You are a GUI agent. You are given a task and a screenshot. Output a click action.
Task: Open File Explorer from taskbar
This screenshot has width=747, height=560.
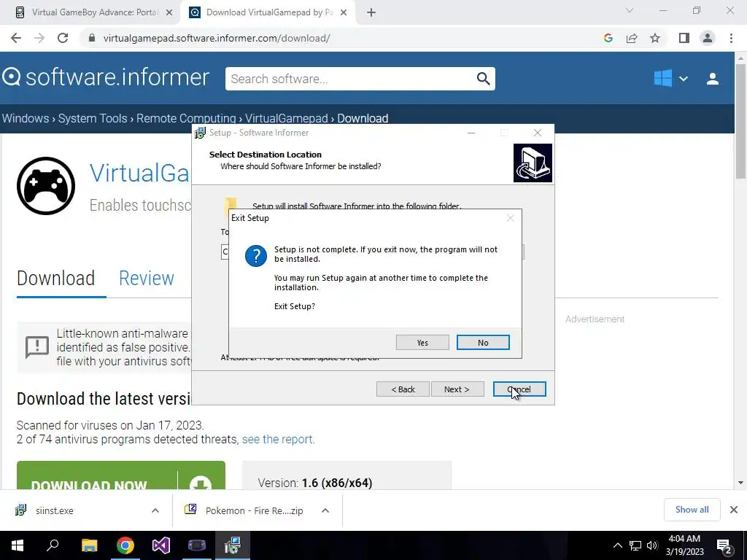(x=89, y=545)
